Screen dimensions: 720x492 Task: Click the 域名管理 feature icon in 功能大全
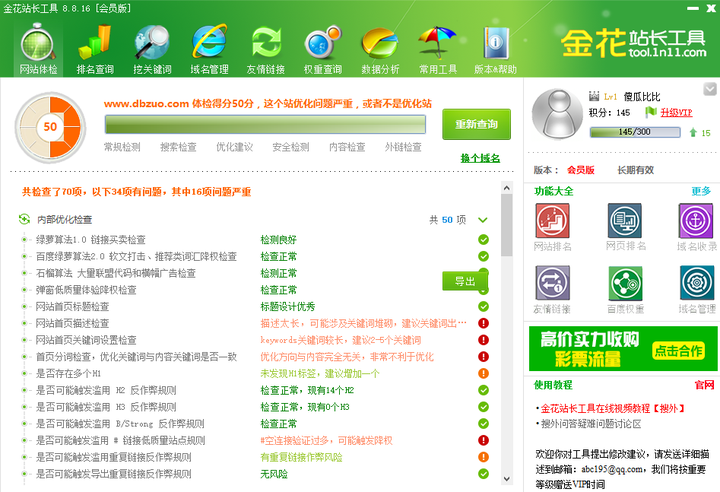pos(697,283)
